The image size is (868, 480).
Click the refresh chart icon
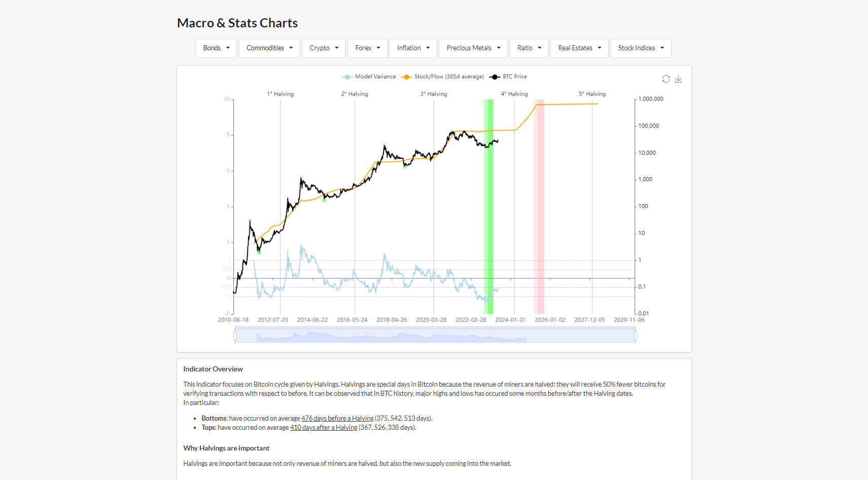666,79
